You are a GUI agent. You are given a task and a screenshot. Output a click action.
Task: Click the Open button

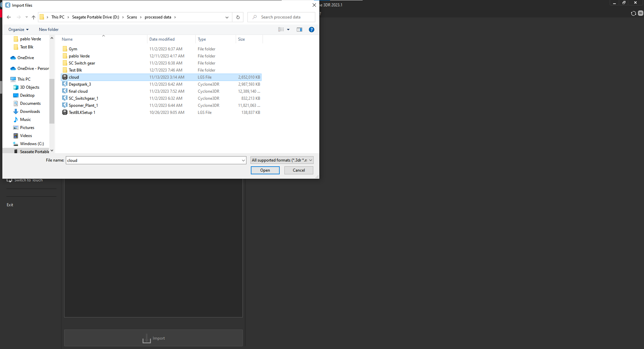pyautogui.click(x=265, y=170)
